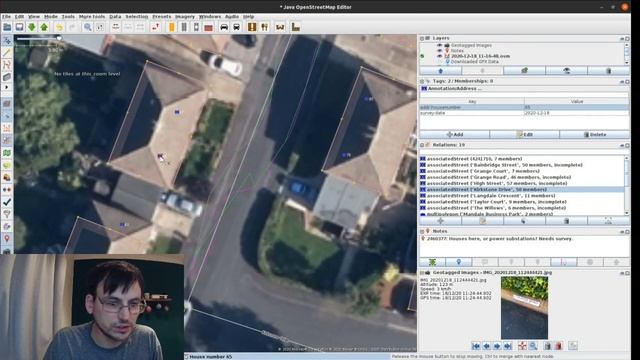Collapse the Geotagged Images panel
Screen dimensions: 640x360
click(x=422, y=272)
